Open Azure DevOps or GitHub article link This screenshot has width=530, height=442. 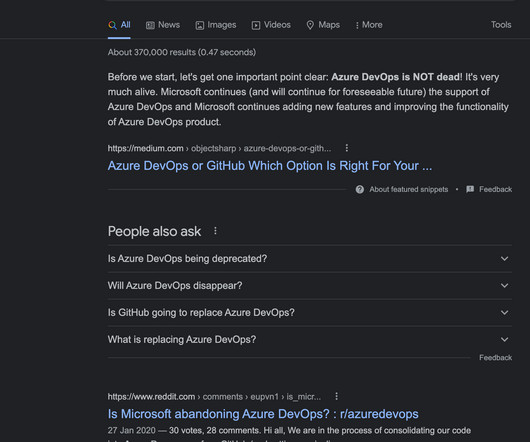270,166
